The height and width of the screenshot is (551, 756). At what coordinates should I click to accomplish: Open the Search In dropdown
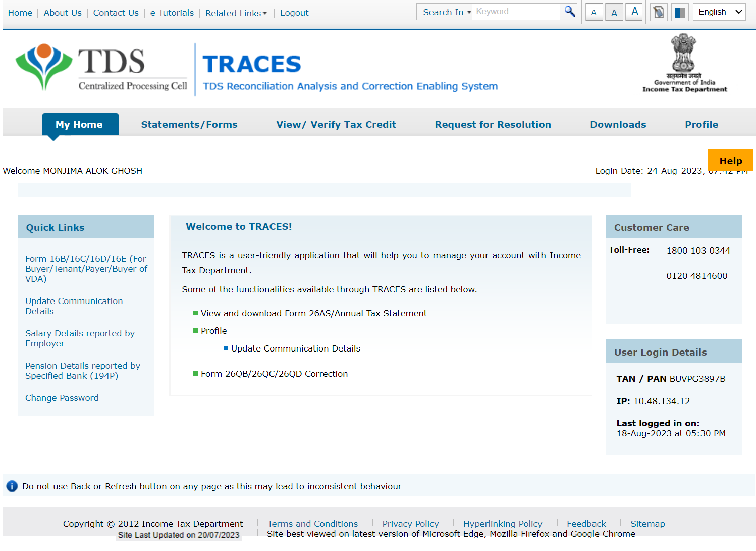pyautogui.click(x=444, y=11)
